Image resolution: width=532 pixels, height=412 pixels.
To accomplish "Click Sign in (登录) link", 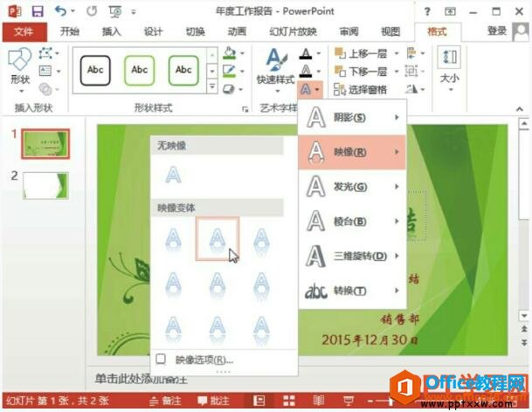I will (x=497, y=31).
